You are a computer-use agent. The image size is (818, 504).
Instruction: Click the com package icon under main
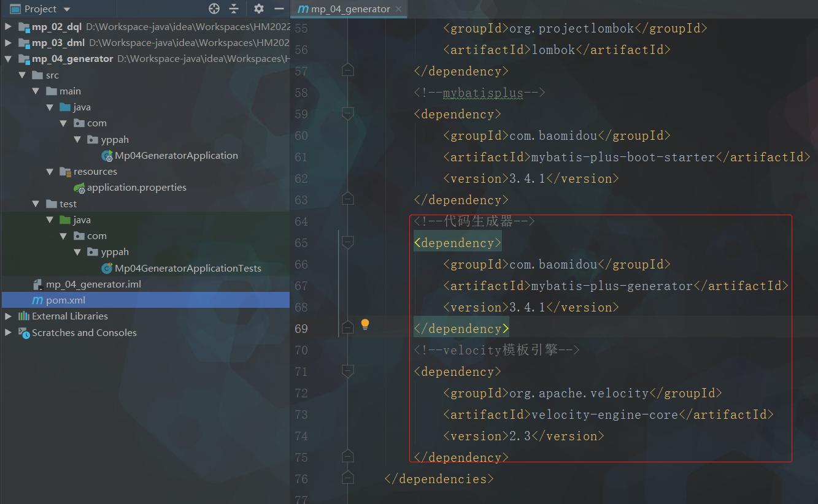pos(79,123)
